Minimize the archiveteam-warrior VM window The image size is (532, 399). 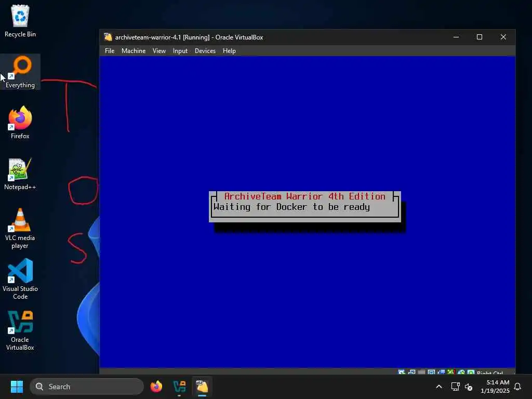click(456, 37)
